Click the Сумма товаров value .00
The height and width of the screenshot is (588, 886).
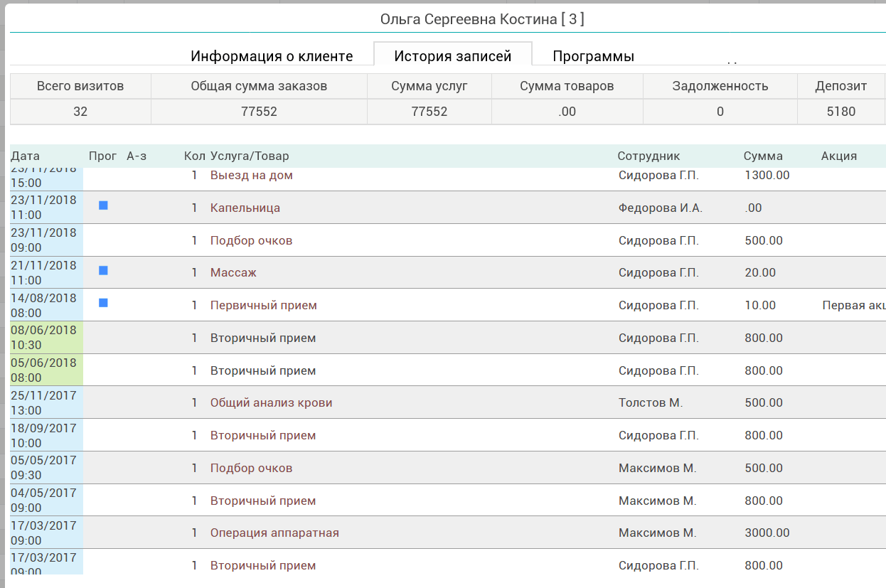coord(567,112)
